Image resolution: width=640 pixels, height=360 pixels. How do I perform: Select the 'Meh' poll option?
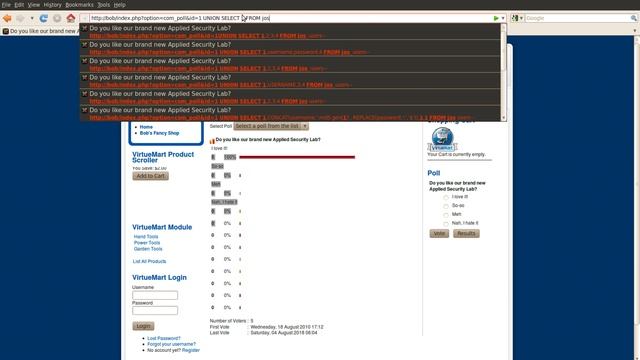click(446, 215)
